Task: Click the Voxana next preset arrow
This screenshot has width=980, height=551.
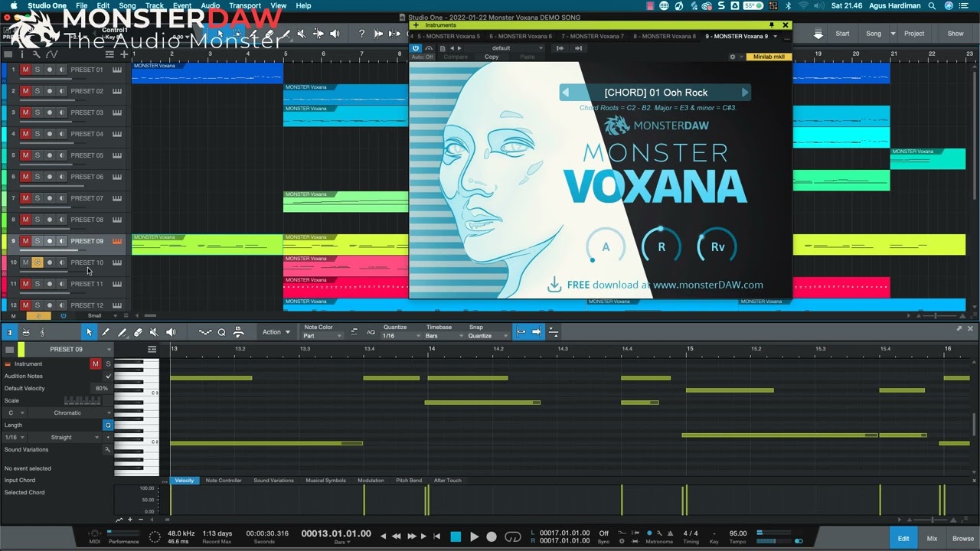Action: (744, 93)
